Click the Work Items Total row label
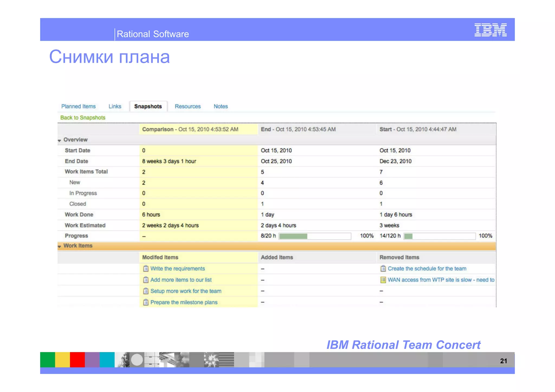This screenshot has width=555, height=392. pyautogui.click(x=86, y=172)
